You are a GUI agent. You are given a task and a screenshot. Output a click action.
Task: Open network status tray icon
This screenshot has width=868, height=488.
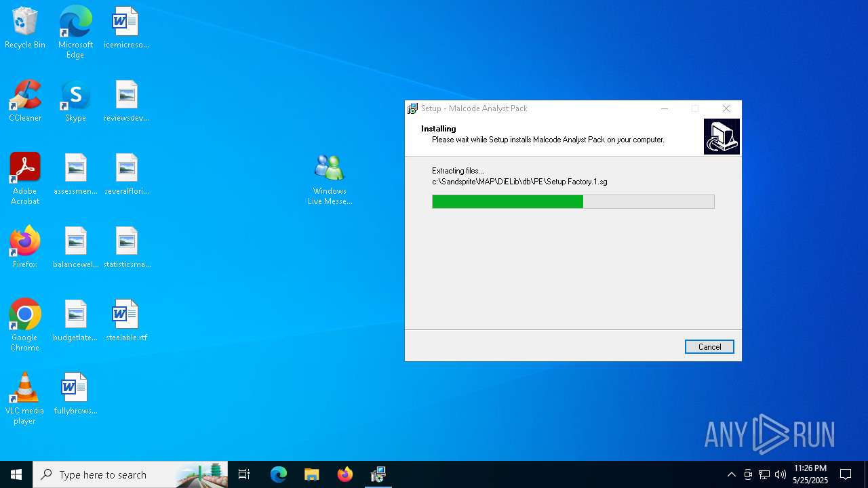point(764,474)
